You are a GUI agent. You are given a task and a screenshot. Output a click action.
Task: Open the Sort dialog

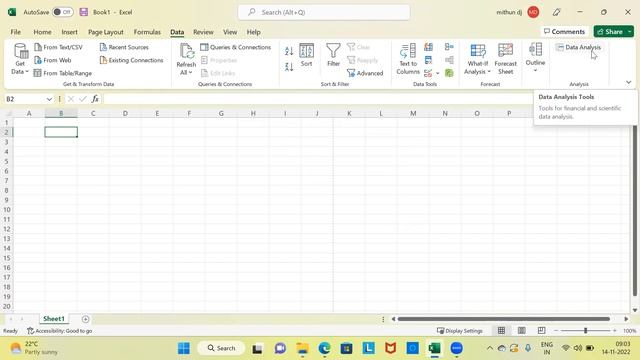[307, 55]
